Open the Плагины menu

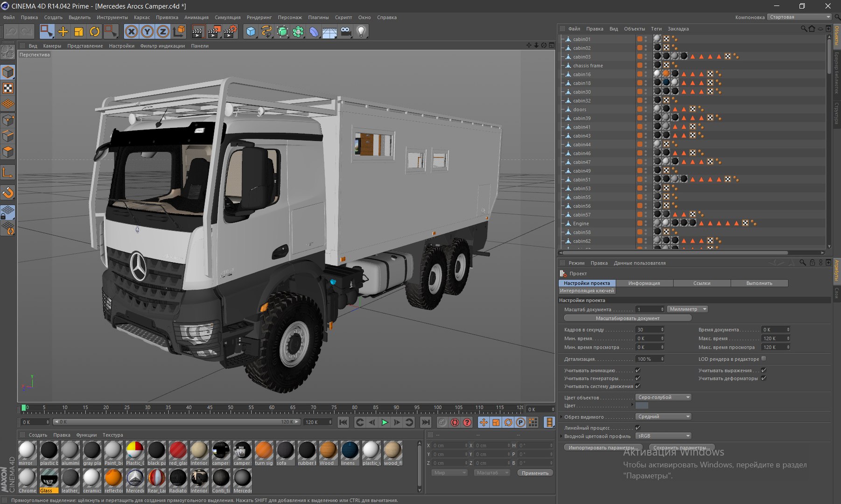318,17
